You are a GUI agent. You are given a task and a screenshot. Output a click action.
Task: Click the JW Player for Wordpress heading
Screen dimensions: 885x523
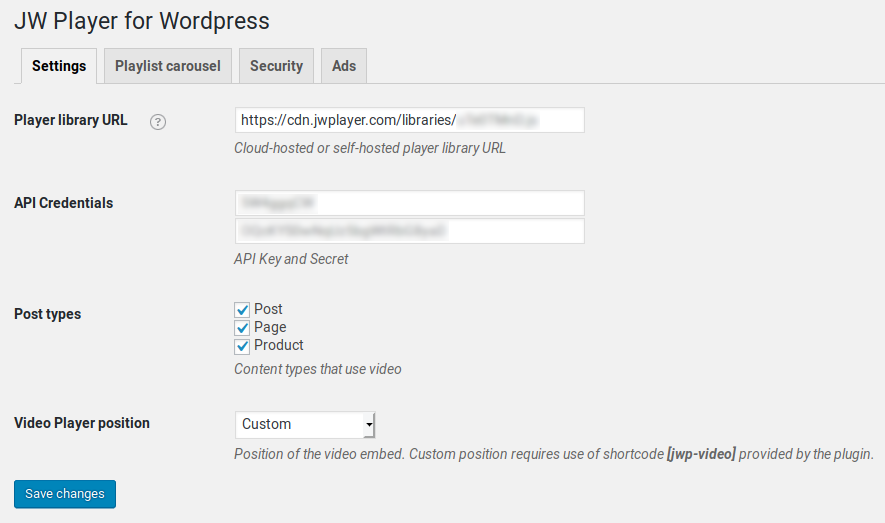[x=142, y=21]
